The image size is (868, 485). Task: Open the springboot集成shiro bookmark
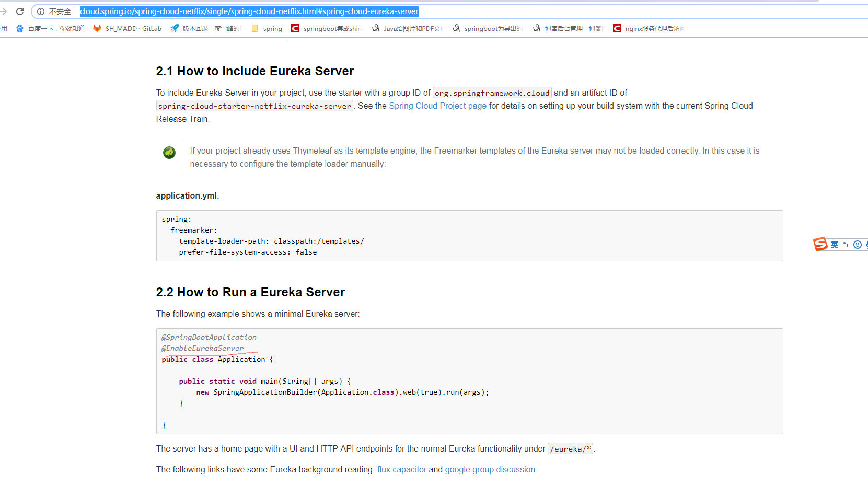[327, 28]
